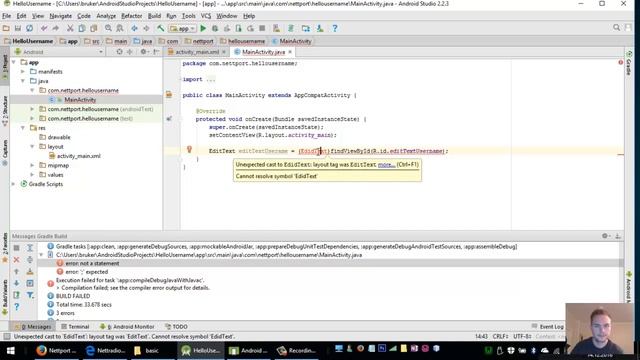640x360 pixels.
Task: Open the Gradle side panel tab
Action: pyautogui.click(x=629, y=64)
